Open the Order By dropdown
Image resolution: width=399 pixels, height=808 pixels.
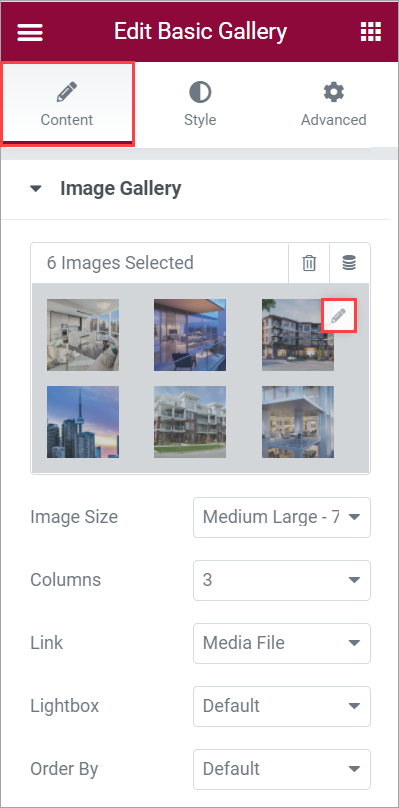(281, 769)
